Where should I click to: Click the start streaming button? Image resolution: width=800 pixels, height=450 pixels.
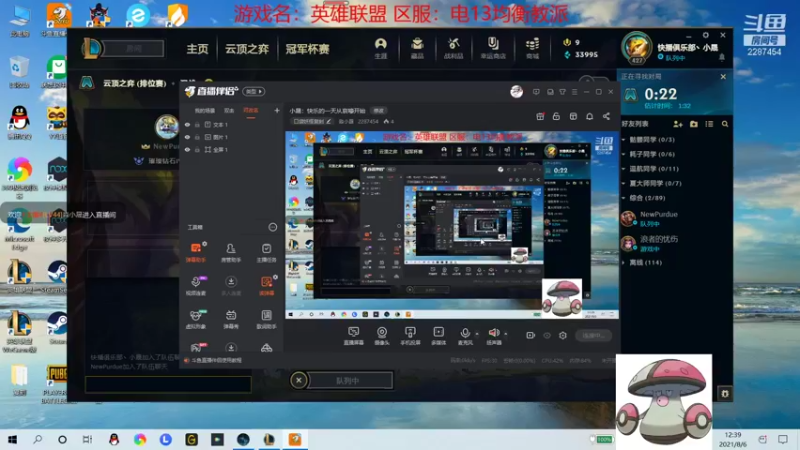[593, 335]
